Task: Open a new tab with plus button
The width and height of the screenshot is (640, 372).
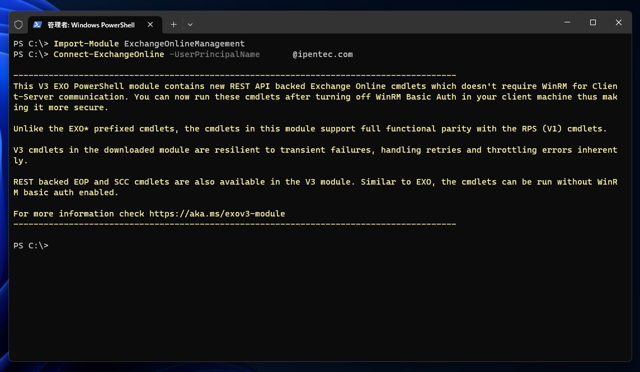Action: tap(173, 25)
